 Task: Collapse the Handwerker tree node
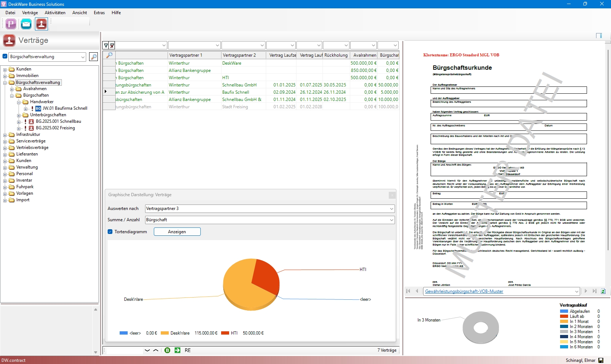19,102
